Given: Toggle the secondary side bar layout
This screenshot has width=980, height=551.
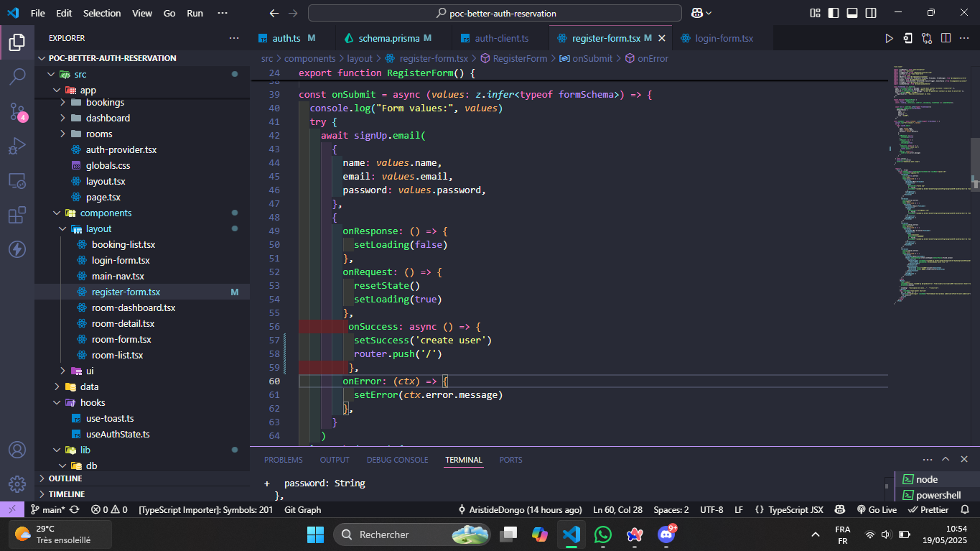Looking at the screenshot, I should pyautogui.click(x=871, y=13).
